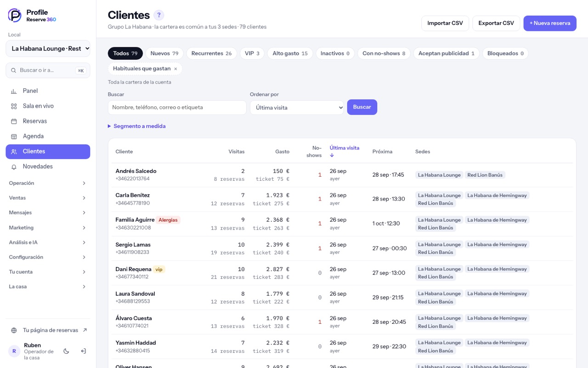The height and width of the screenshot is (368, 588).
Task: Expand the Ventas sidebar group
Action: point(48,198)
